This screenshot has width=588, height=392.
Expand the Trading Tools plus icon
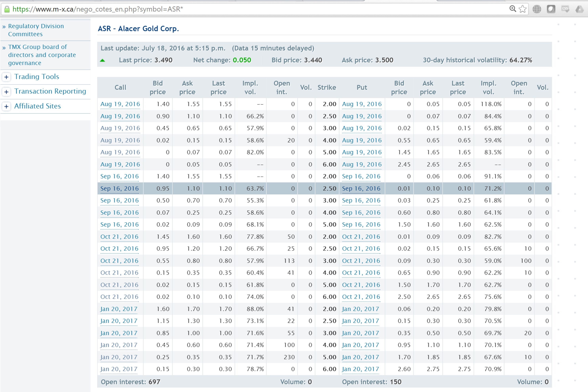point(6,77)
